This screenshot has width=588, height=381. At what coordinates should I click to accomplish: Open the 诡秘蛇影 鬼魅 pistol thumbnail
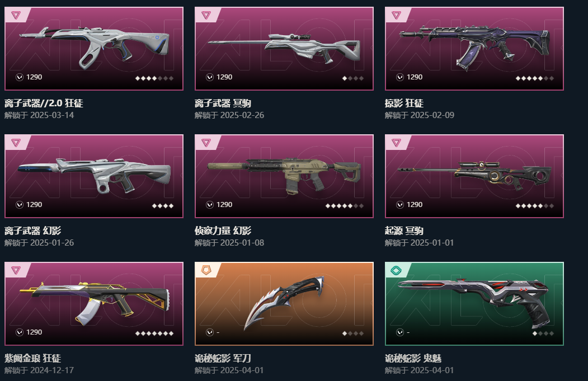pos(474,304)
